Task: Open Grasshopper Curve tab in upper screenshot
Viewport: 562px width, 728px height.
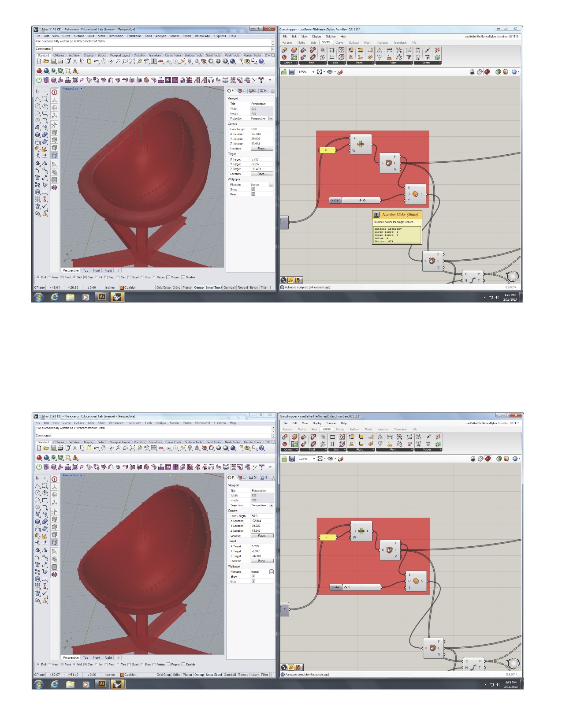Action: 339,42
